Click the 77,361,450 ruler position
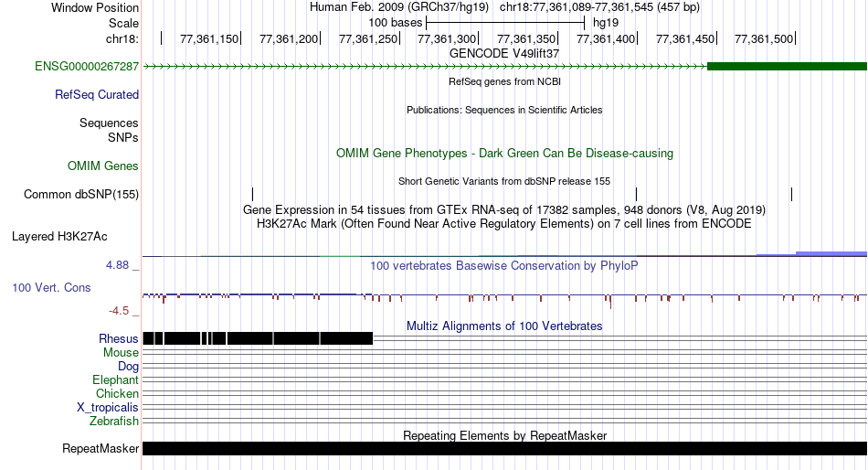The width and height of the screenshot is (868, 470). [x=685, y=38]
